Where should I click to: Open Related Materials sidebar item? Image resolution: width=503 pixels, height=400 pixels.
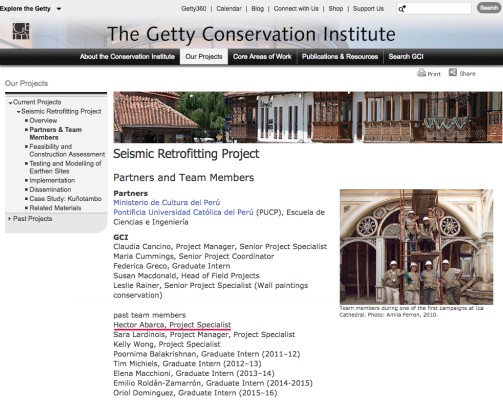[x=55, y=208]
